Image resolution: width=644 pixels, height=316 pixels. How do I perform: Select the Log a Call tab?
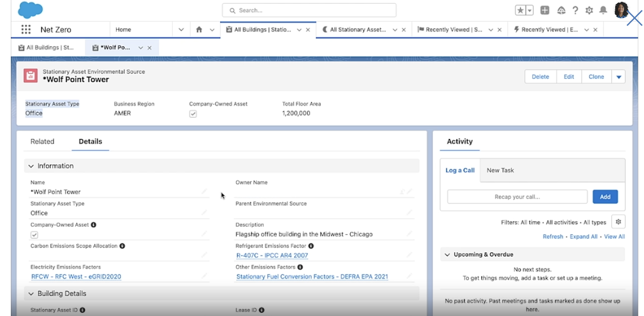coord(460,170)
